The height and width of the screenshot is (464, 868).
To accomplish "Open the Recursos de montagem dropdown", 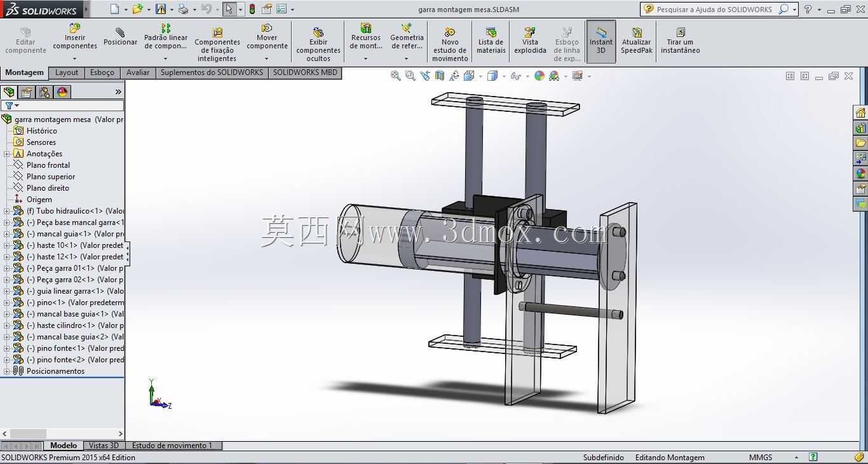I will [x=365, y=58].
